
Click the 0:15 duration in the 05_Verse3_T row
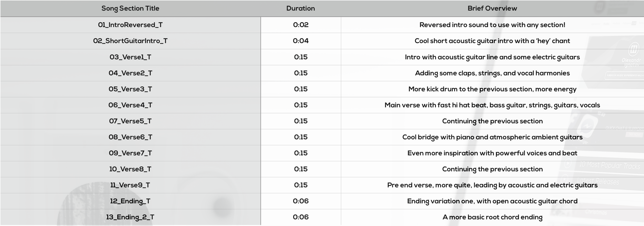tap(301, 89)
